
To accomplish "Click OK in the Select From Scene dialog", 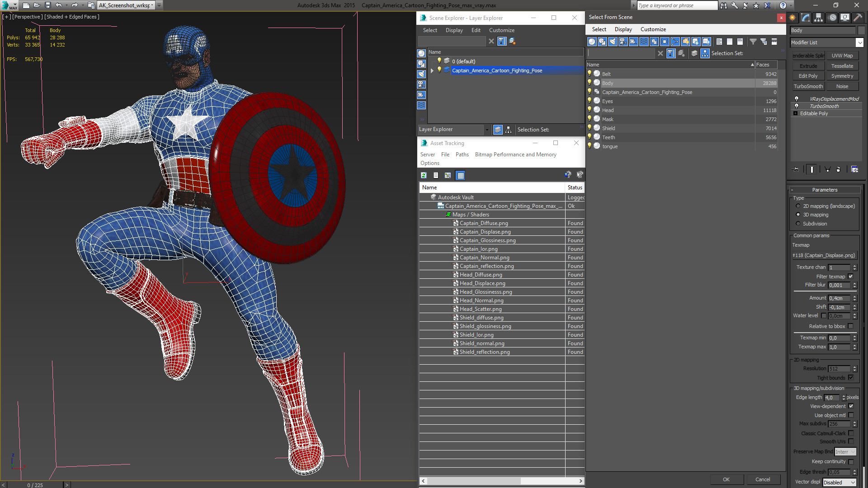I will (726, 479).
